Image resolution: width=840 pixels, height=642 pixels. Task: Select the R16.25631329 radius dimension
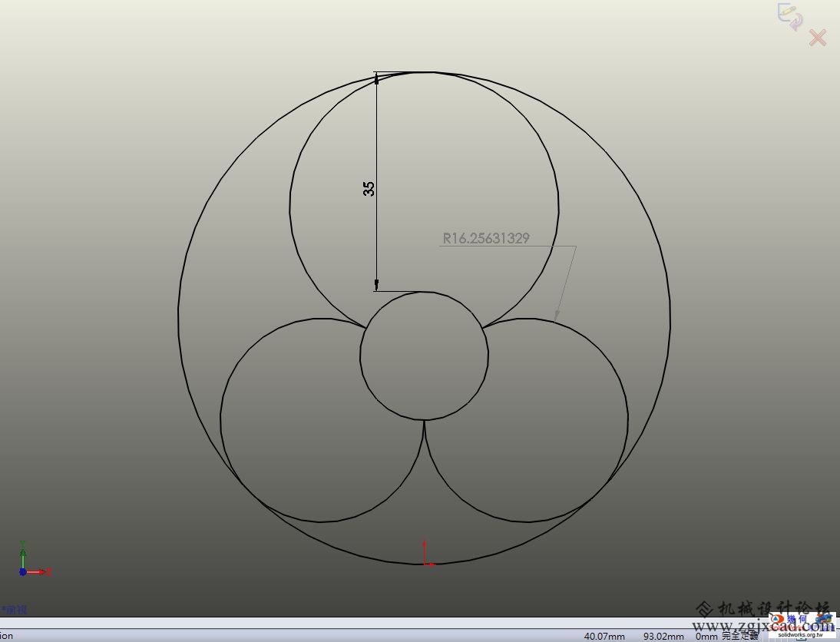486,238
